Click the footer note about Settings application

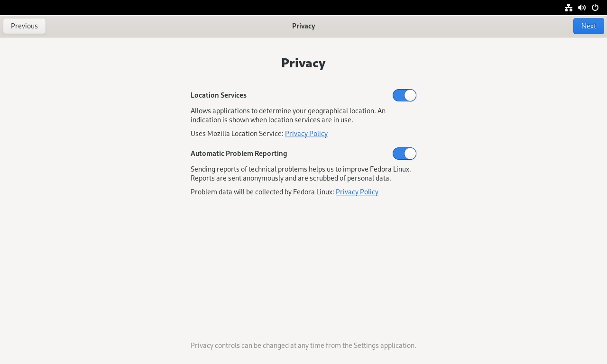[x=303, y=346]
